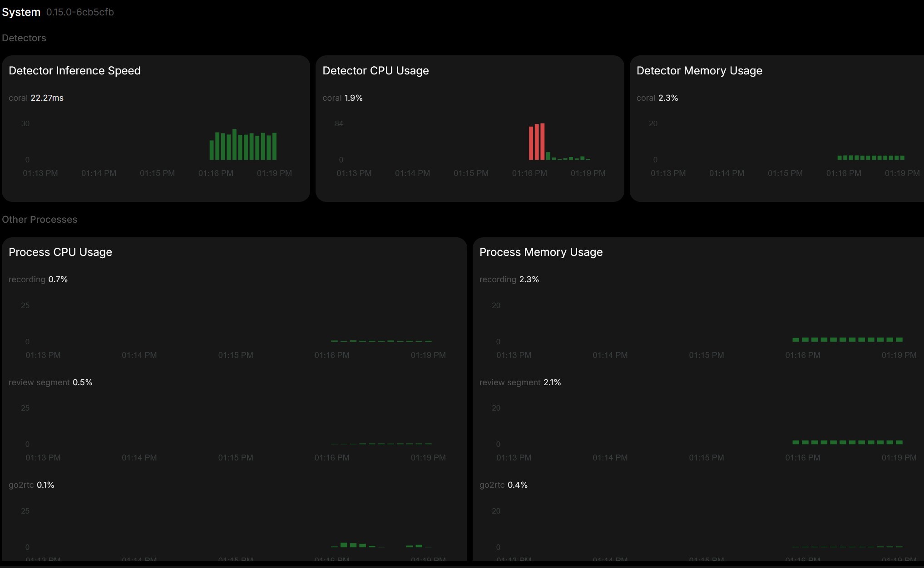Screen dimensions: 924x568
Task: Click the review segment 0.5% CPU label
Action: pyautogui.click(x=50, y=382)
